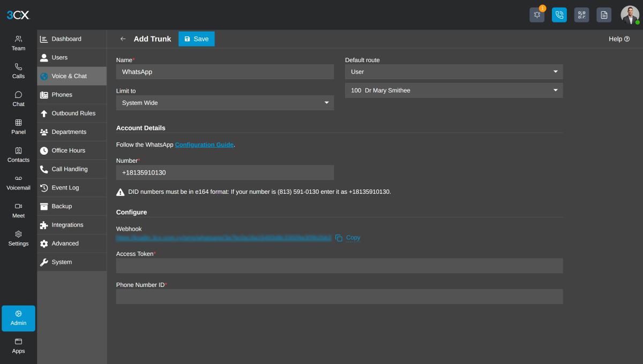Open Office Hours in admin menu
This screenshot has height=364, width=643.
[x=72, y=150]
